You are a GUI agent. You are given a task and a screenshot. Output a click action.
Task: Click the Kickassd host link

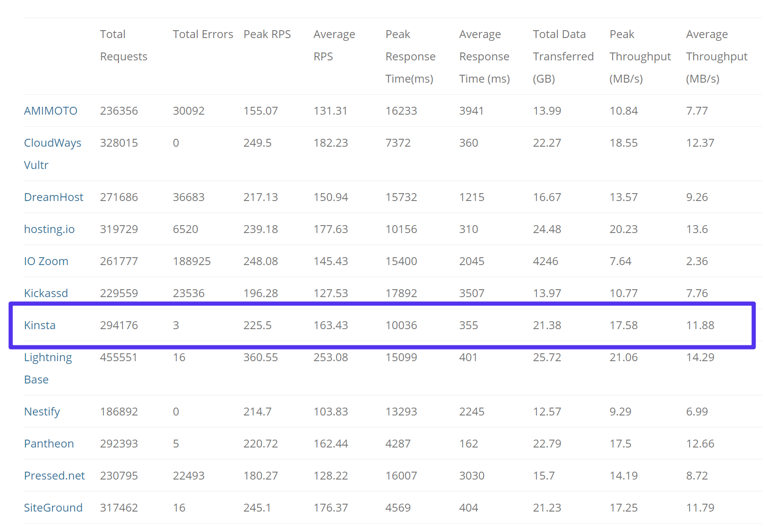click(46, 293)
